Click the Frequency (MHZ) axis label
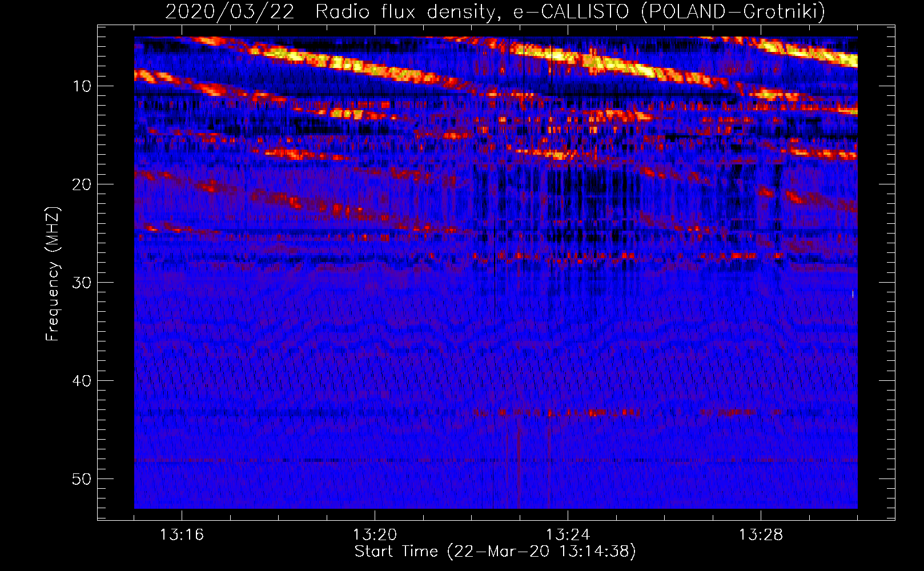Viewport: 924px width, 571px height. click(53, 274)
